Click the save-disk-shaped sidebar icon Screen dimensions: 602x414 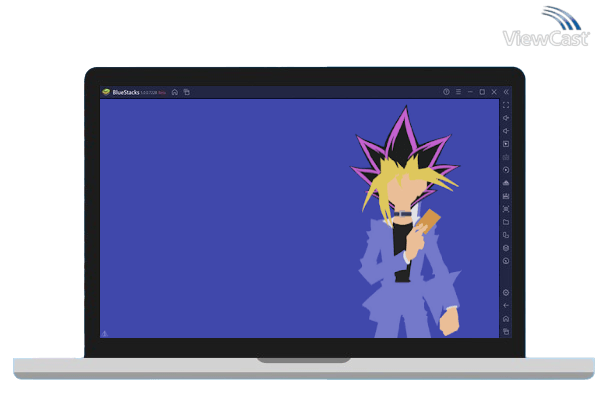coord(506,196)
